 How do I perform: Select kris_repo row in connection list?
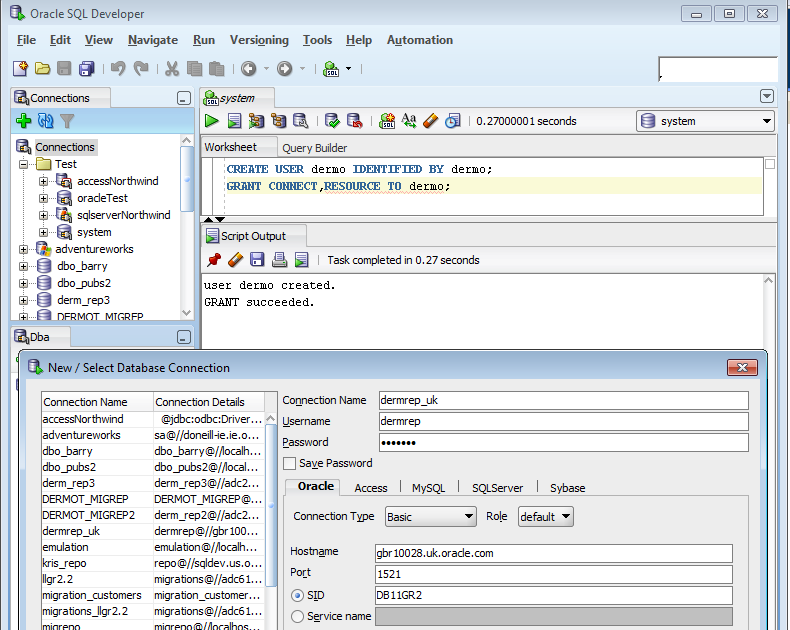[x=153, y=563]
